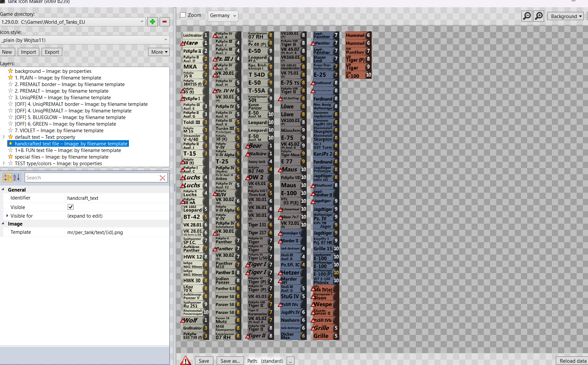Uncheck the Visible property checkbox
The width and height of the screenshot is (588, 365).
point(71,207)
